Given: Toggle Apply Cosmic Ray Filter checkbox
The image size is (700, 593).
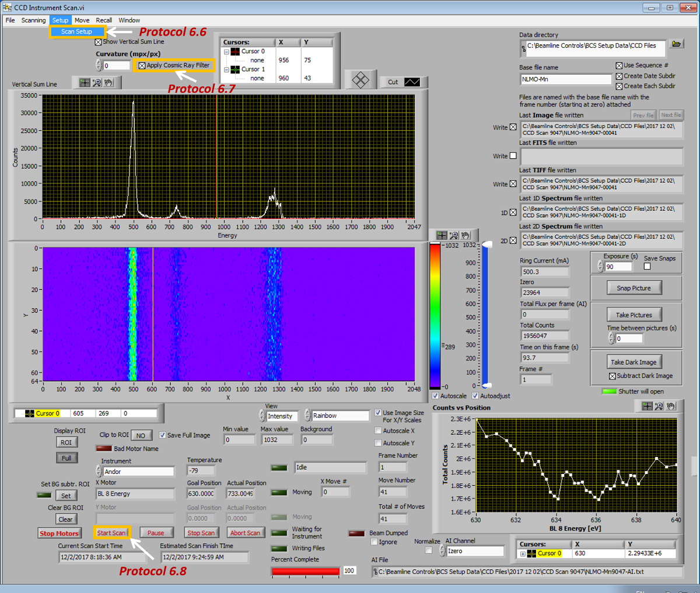Looking at the screenshot, I should (x=142, y=65).
